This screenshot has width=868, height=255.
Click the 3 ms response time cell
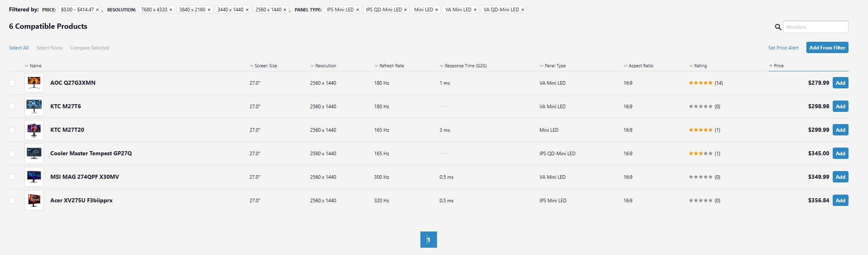(445, 130)
